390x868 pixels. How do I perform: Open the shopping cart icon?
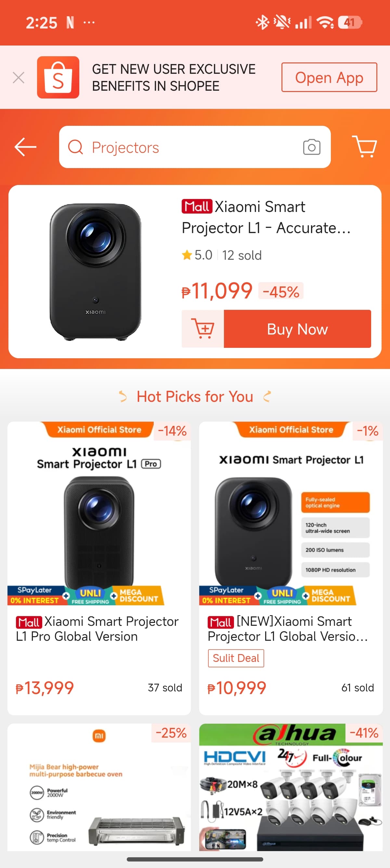(364, 146)
